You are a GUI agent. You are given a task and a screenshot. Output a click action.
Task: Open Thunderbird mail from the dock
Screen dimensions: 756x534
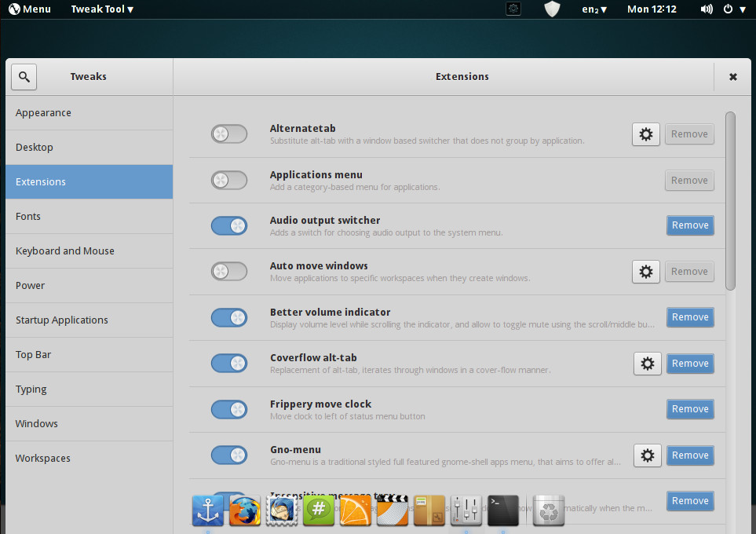281,510
